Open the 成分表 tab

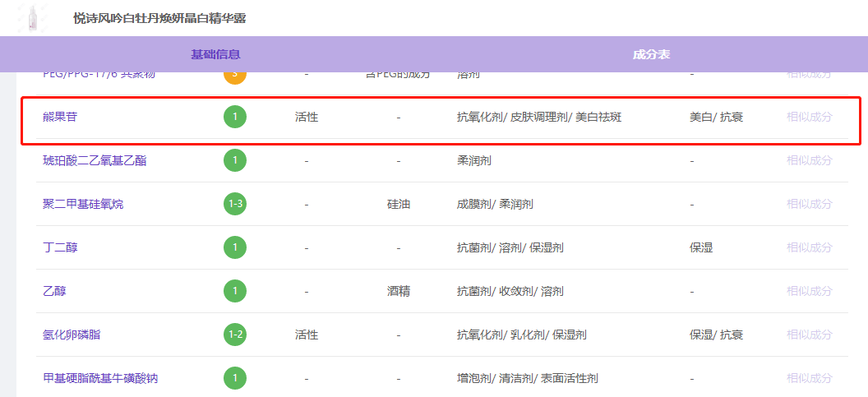click(x=651, y=54)
